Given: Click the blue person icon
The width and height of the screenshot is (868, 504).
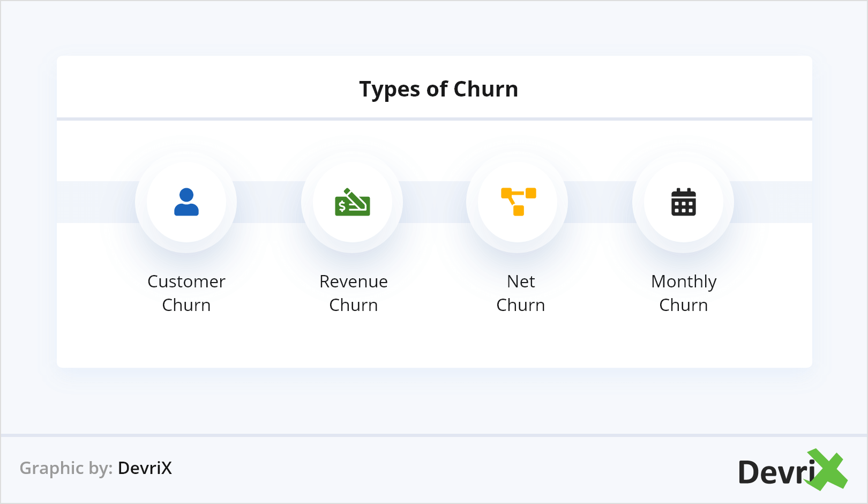Looking at the screenshot, I should pyautogui.click(x=186, y=202).
